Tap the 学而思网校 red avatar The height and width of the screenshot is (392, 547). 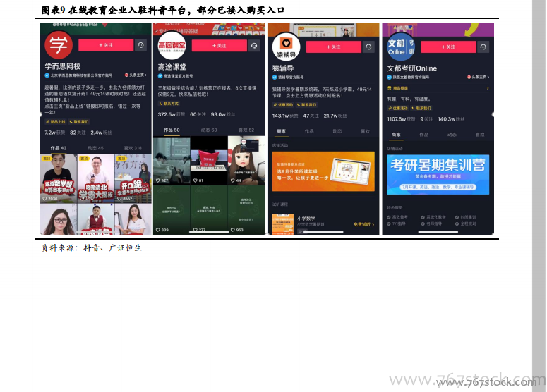(x=59, y=45)
